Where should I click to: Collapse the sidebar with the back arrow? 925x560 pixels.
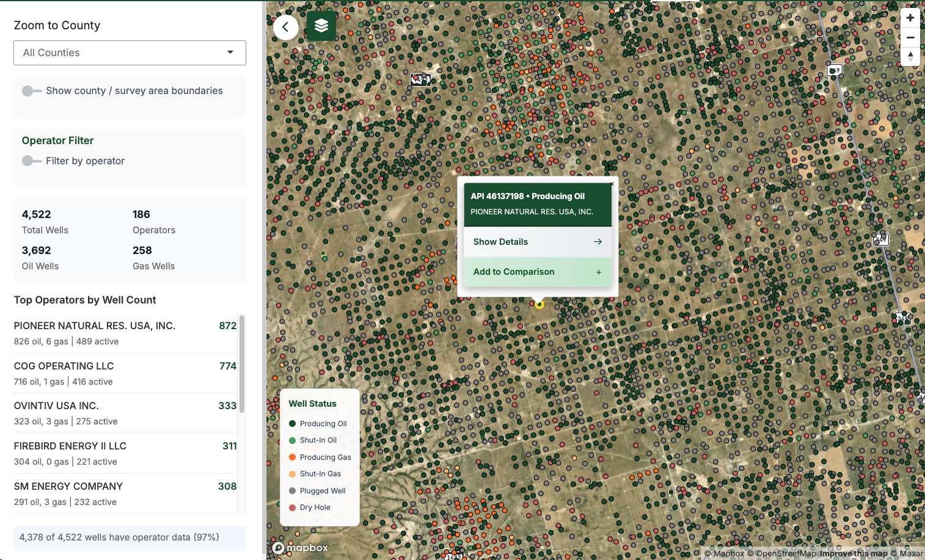285,27
